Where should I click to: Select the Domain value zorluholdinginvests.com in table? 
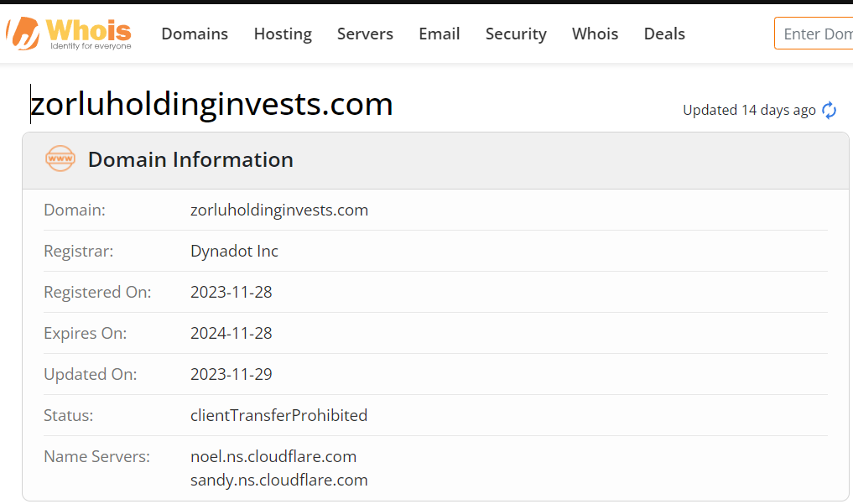click(x=279, y=210)
